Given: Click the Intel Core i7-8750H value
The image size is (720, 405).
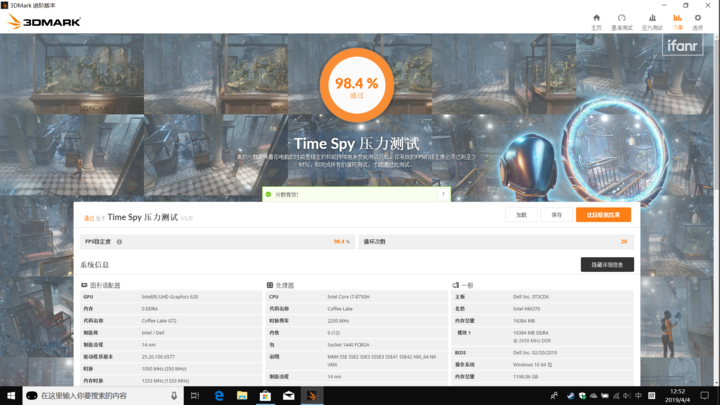Looking at the screenshot, I should pyautogui.click(x=348, y=297).
